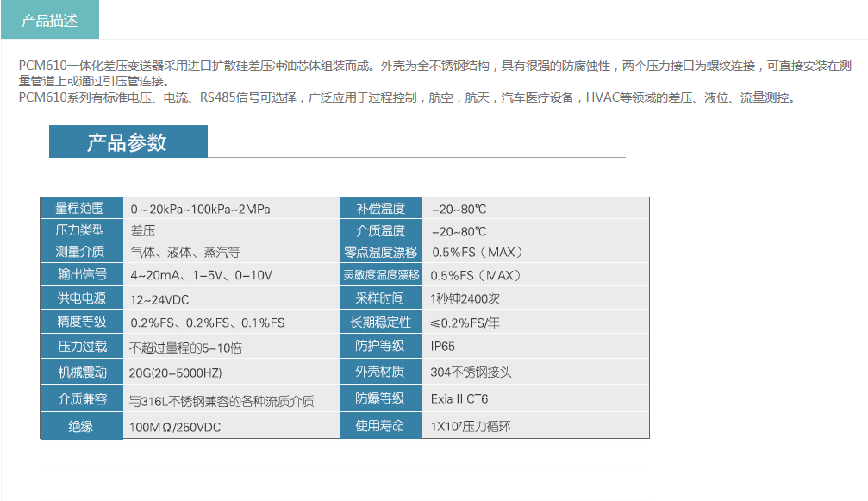Click the 12~24VDC value
The width and height of the screenshot is (868, 501).
point(159,299)
